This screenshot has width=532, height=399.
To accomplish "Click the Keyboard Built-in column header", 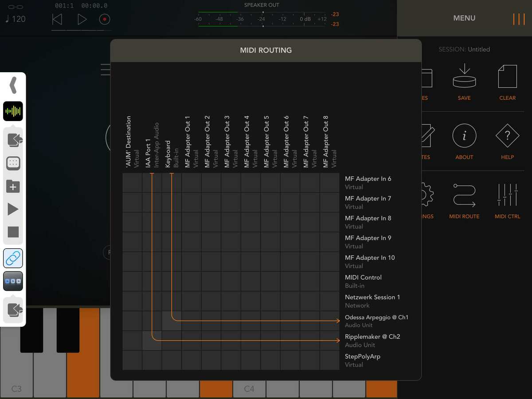I will [x=172, y=154].
